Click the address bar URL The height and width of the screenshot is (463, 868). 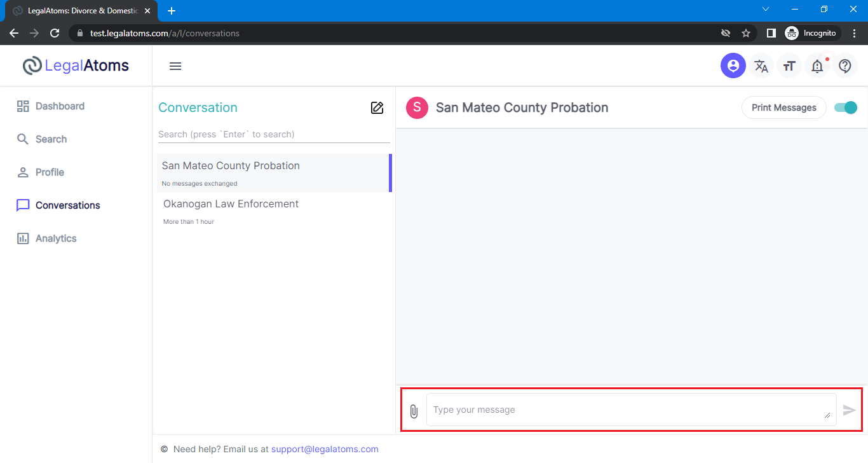pos(165,33)
